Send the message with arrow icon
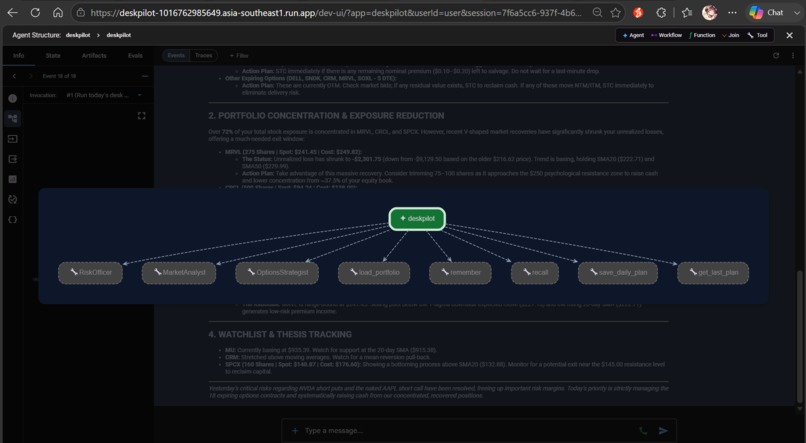The height and width of the screenshot is (443, 806). pyautogui.click(x=663, y=431)
